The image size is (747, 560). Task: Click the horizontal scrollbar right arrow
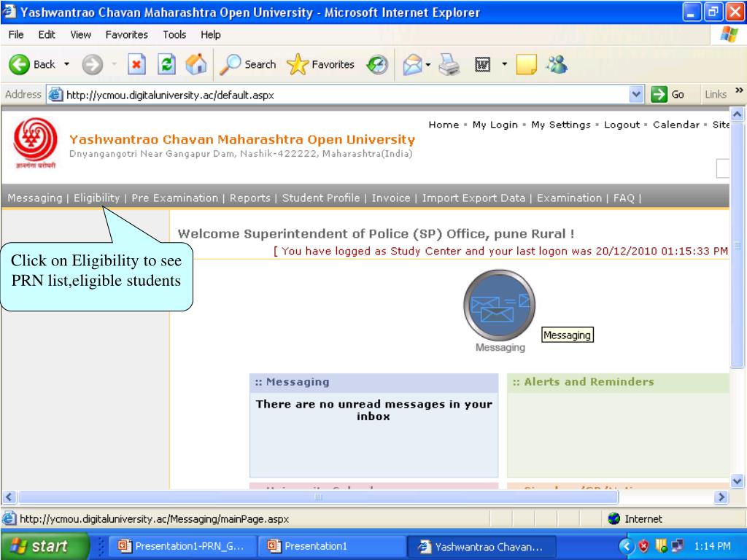tap(721, 497)
